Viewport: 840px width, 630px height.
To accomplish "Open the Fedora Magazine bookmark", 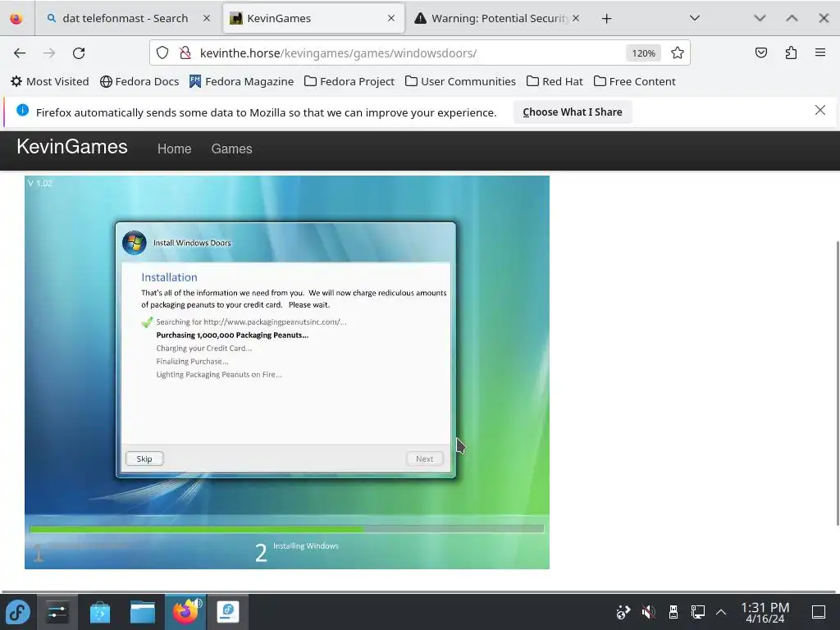I will point(242,81).
